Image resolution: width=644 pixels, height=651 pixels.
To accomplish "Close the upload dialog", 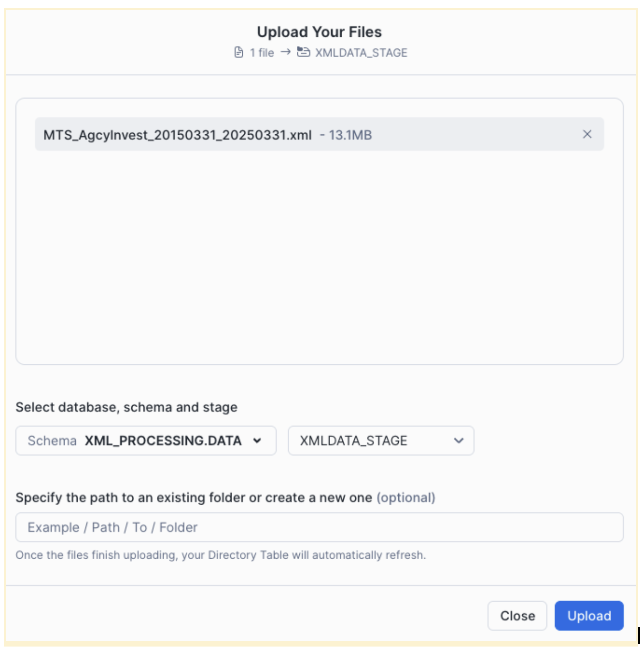I will (517, 616).
